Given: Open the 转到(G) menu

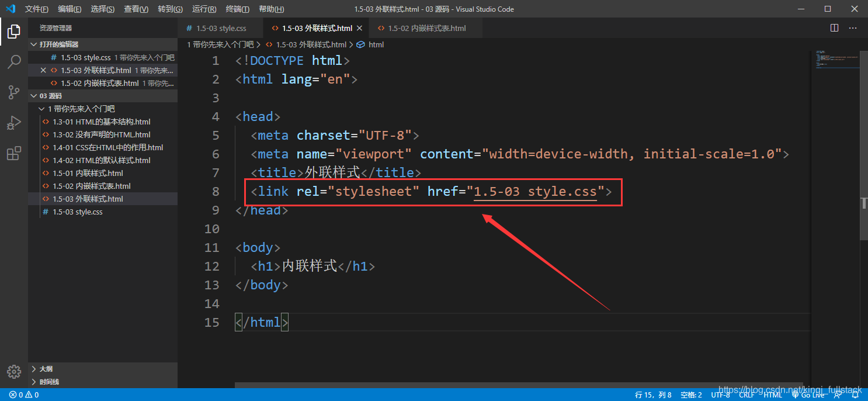Looking at the screenshot, I should 170,9.
